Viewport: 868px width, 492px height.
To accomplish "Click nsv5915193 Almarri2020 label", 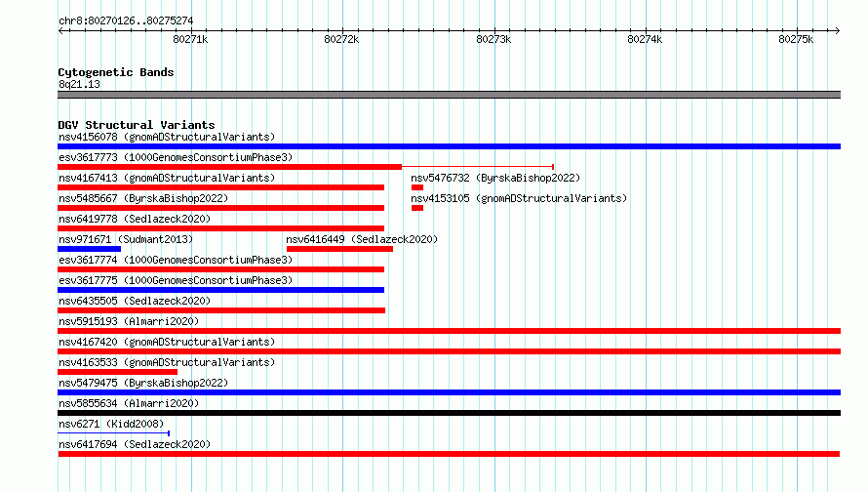I will tap(129, 321).
